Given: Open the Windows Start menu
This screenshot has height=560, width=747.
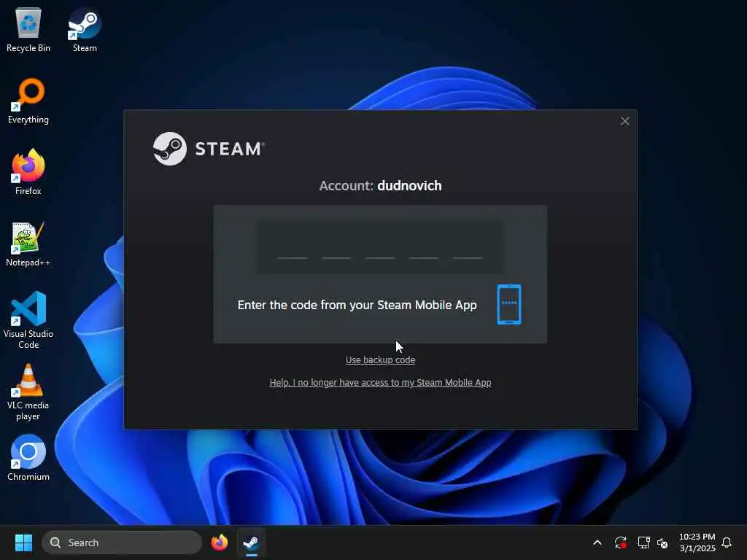Looking at the screenshot, I should (x=23, y=542).
